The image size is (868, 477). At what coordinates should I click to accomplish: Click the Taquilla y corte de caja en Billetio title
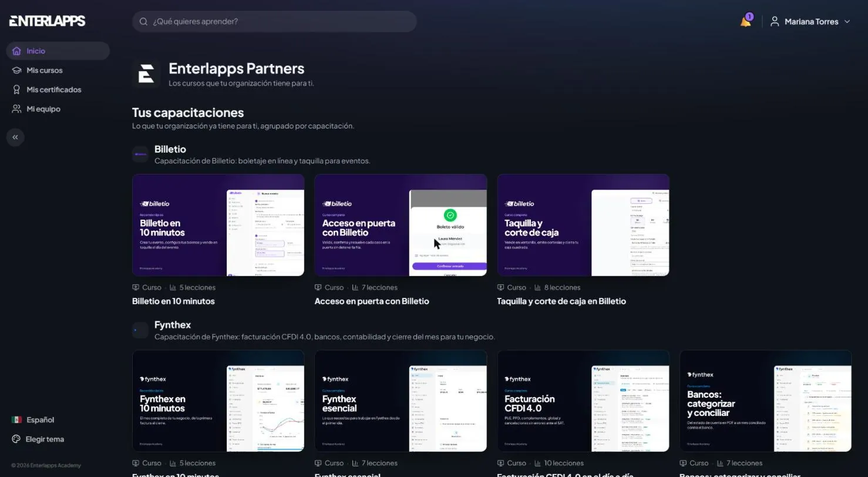(x=561, y=301)
